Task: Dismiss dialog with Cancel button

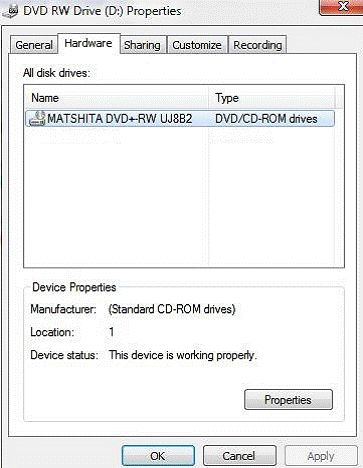Action: coord(239,456)
